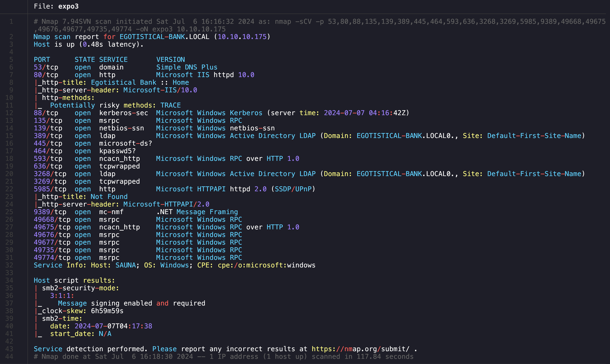Click the expo3 file name header
Viewport: 610px width, 364px height.
pyautogui.click(x=68, y=6)
